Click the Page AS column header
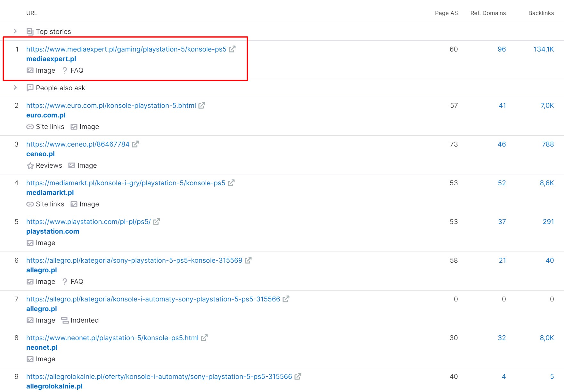The width and height of the screenshot is (564, 392). pyautogui.click(x=446, y=13)
